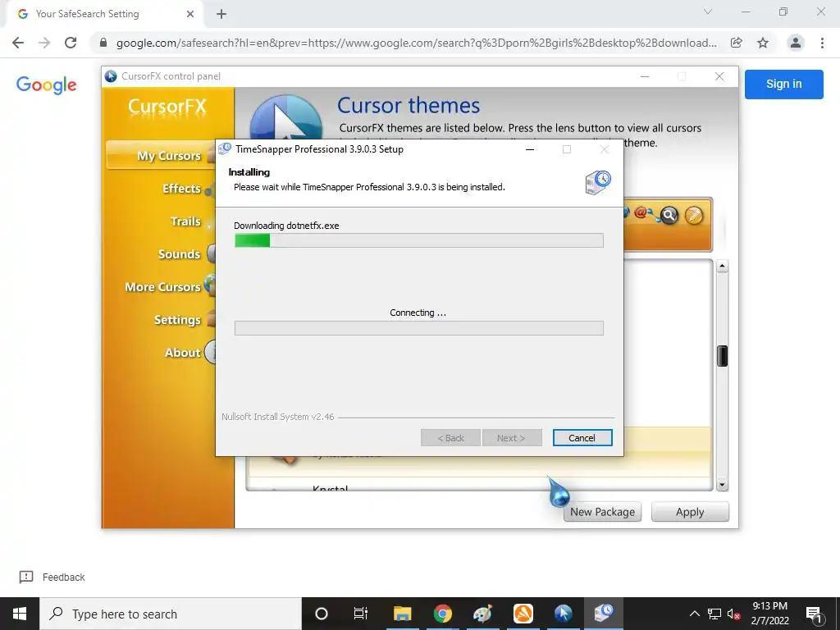The image size is (840, 630).
Task: Click the Chrome address bar
Action: pyautogui.click(x=416, y=43)
